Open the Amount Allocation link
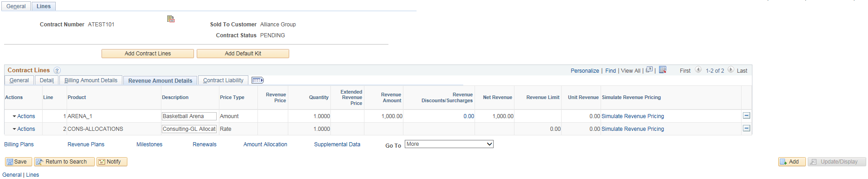Image resolution: width=868 pixels, height=179 pixels. pyautogui.click(x=265, y=144)
